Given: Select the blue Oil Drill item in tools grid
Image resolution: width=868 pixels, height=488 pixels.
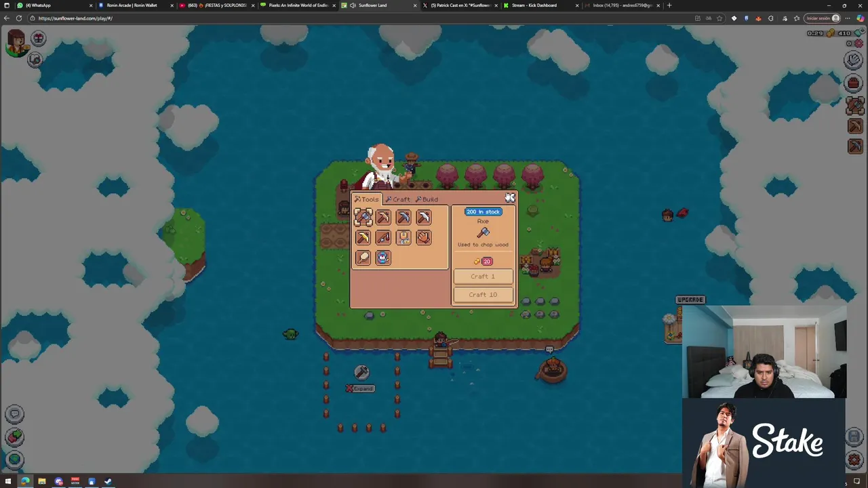Looking at the screenshot, I should click(x=383, y=258).
